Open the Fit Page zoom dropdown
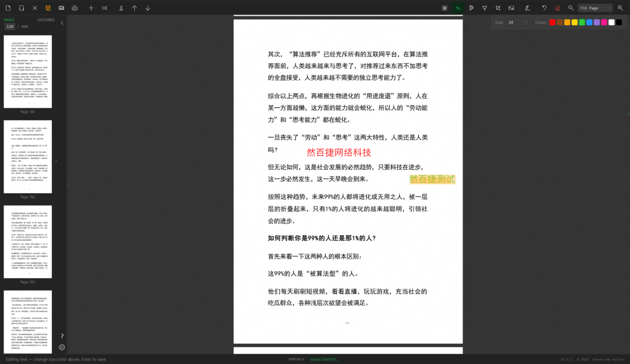Screen dimensions: 630x364 point(595,8)
